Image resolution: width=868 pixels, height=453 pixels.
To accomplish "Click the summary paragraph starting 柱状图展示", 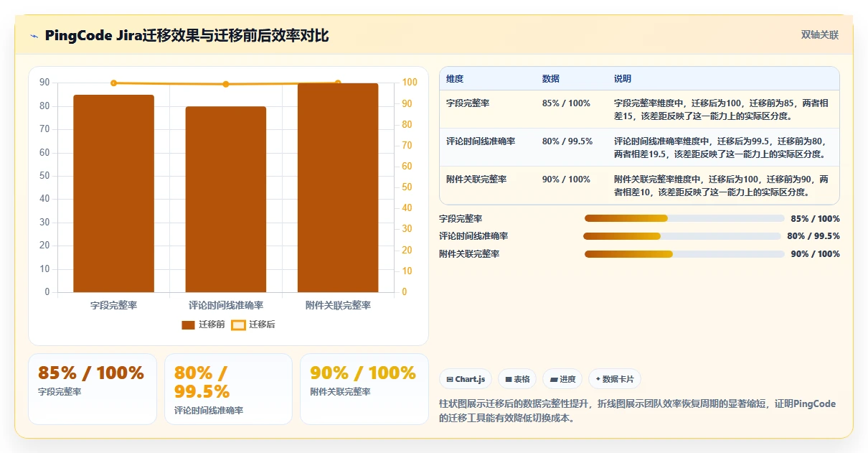I will pyautogui.click(x=638, y=411).
